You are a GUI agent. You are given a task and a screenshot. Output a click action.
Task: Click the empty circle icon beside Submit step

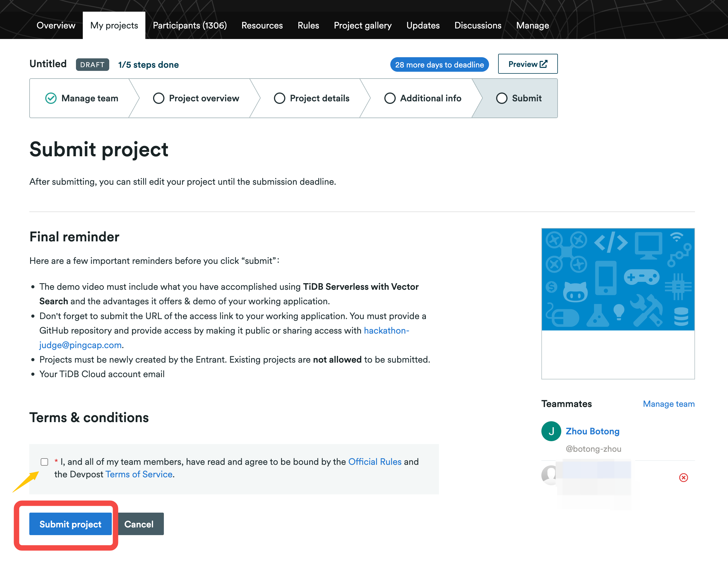pyautogui.click(x=501, y=98)
